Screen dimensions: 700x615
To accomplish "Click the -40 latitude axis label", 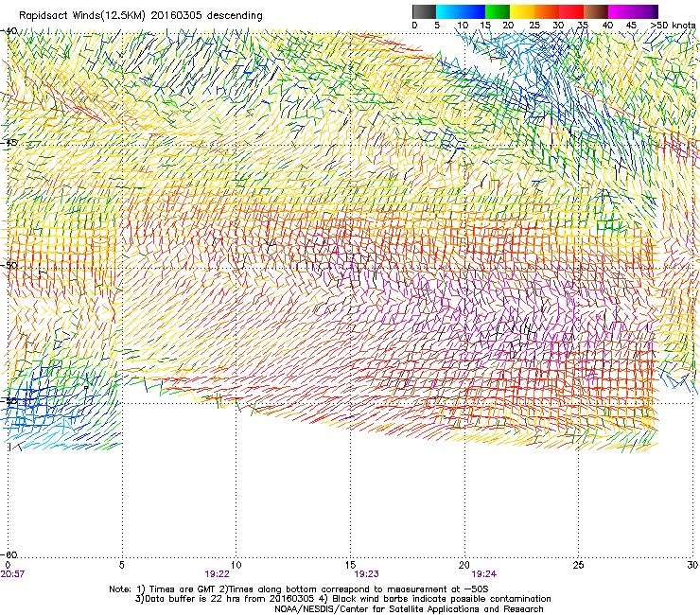I will (9, 30).
